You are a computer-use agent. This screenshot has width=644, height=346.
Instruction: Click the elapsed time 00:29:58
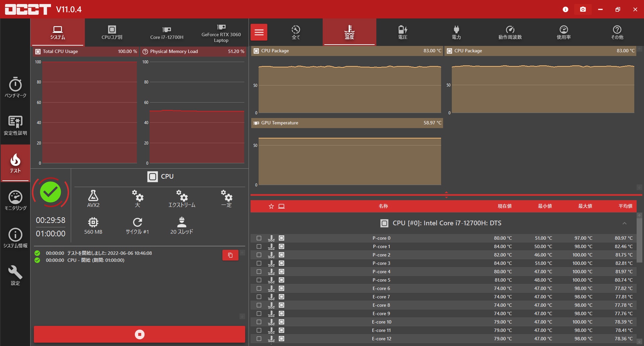51,220
